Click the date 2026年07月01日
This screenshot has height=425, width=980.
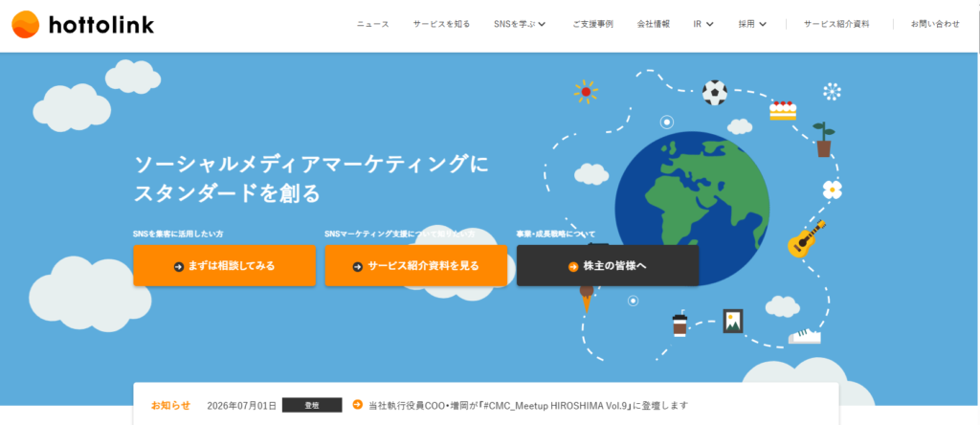point(241,405)
